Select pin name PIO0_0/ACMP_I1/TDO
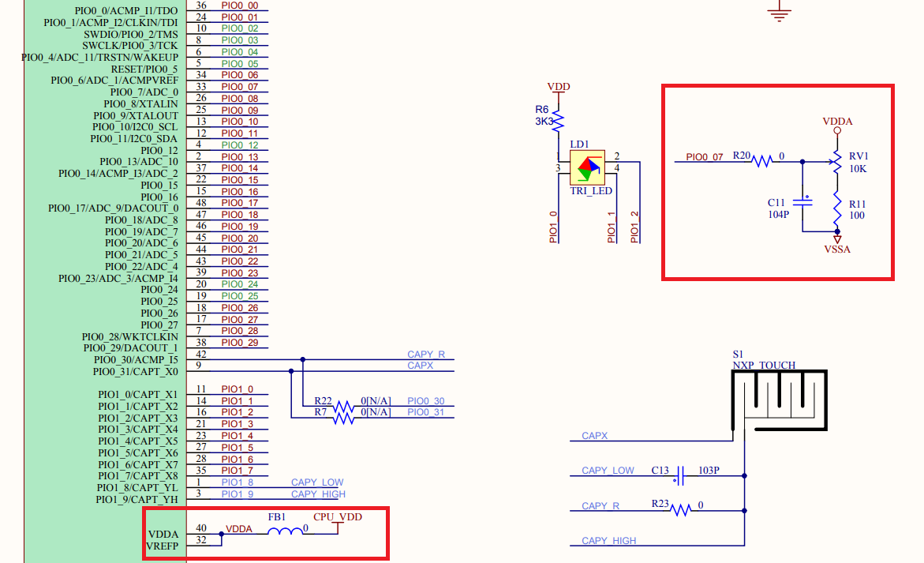The image size is (924, 563). [x=126, y=10]
